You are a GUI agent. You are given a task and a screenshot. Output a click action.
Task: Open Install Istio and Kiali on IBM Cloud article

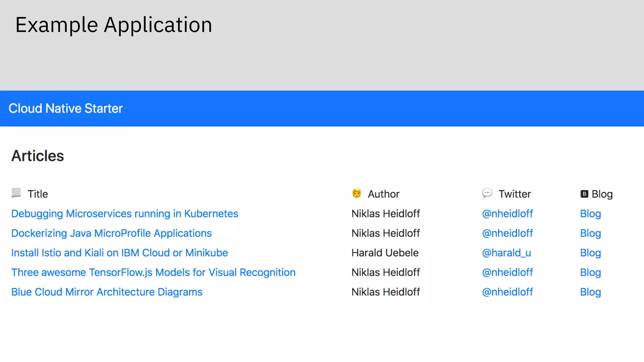click(x=119, y=253)
